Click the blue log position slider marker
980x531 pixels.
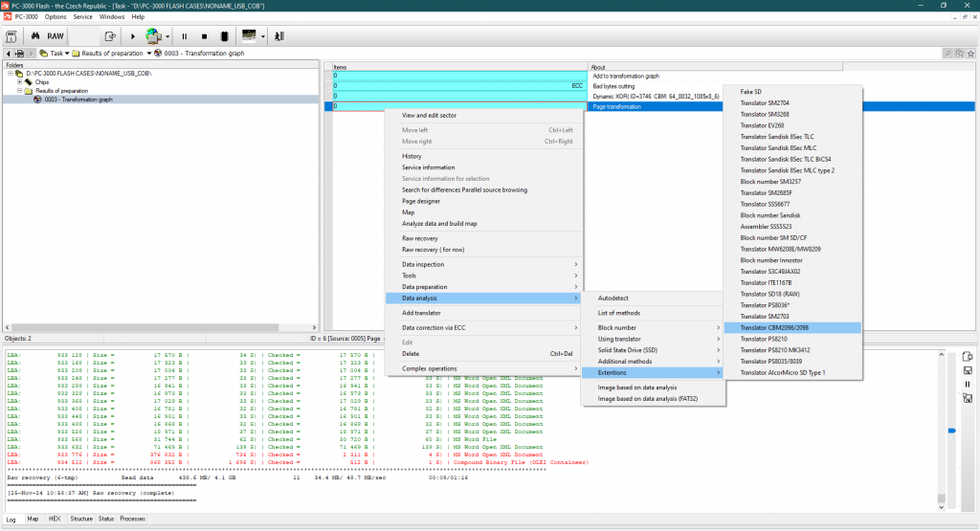(950, 431)
